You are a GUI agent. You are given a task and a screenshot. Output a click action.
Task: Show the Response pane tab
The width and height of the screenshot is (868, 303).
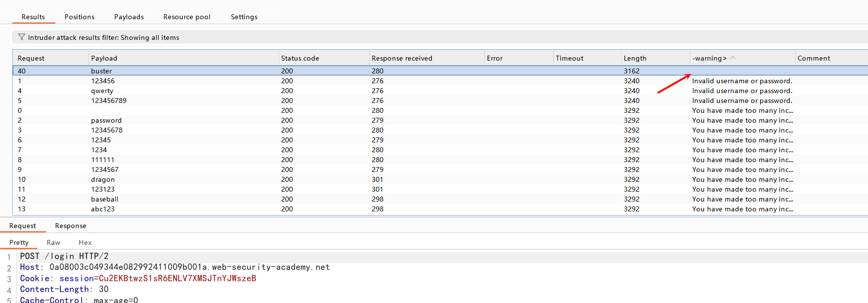pos(70,226)
